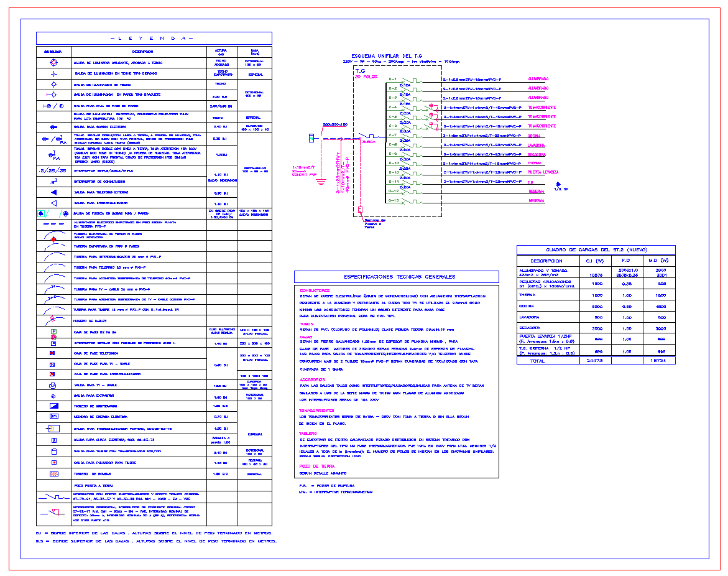This screenshot has width=728, height=576.
Task: Select the POZO DE TIERRA specification heading
Action: click(317, 466)
